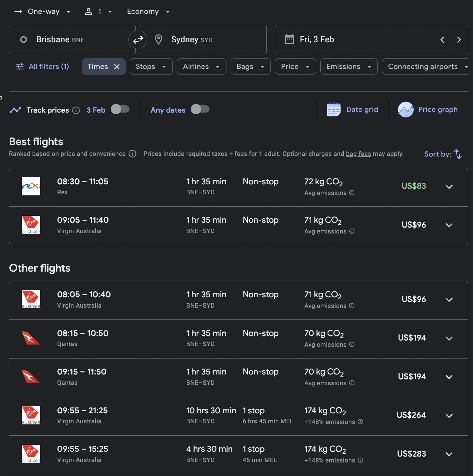The height and width of the screenshot is (476, 473).
Task: Open One-way trip type dropdown
Action: click(42, 11)
